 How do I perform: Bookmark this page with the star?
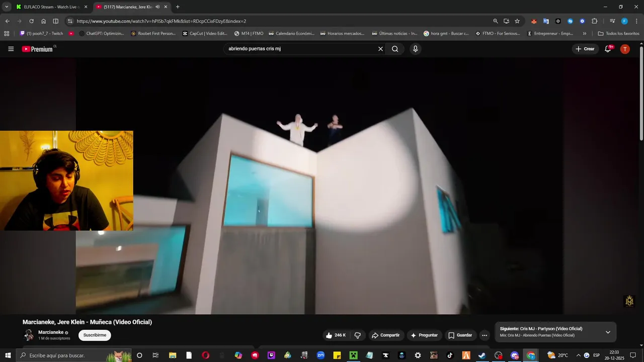[517, 21]
